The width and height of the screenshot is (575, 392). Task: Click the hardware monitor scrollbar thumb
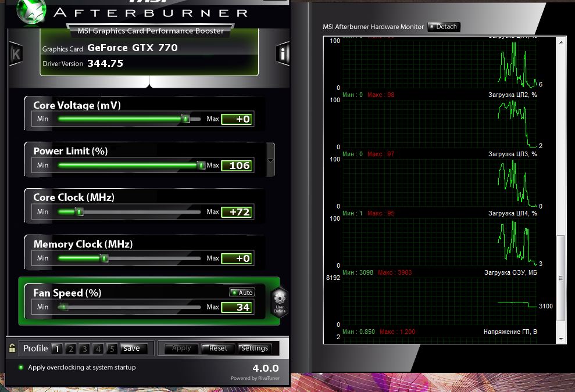pos(561,278)
